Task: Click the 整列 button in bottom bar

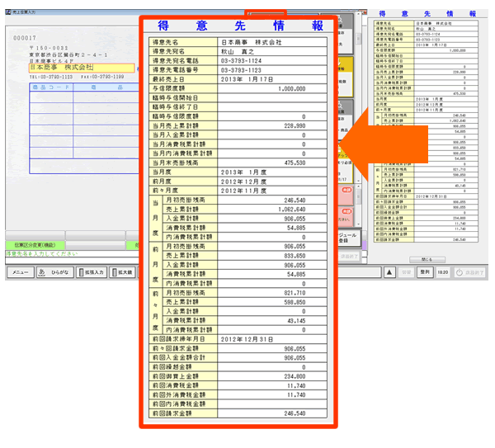Action: point(425,271)
